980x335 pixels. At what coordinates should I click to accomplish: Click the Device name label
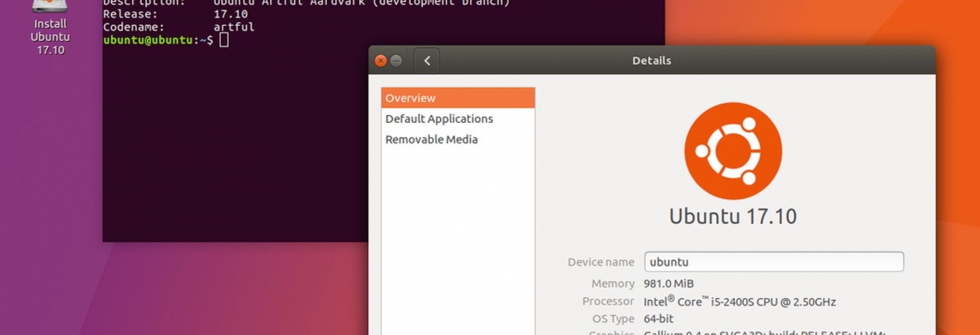coord(601,262)
